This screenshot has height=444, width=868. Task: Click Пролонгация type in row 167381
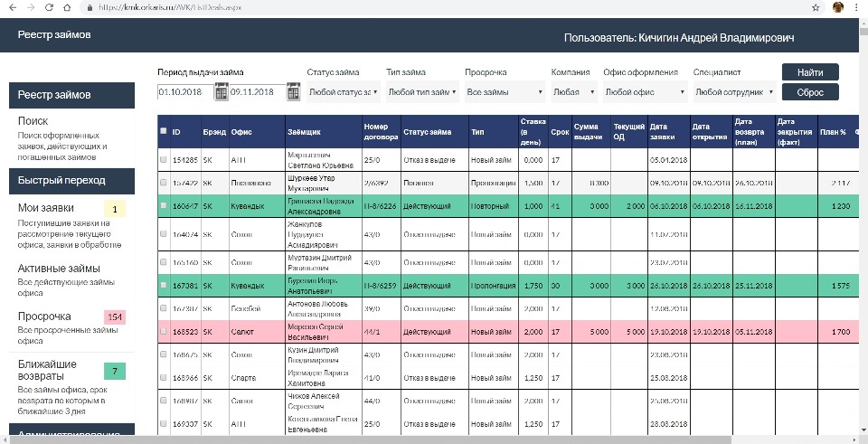pos(494,287)
